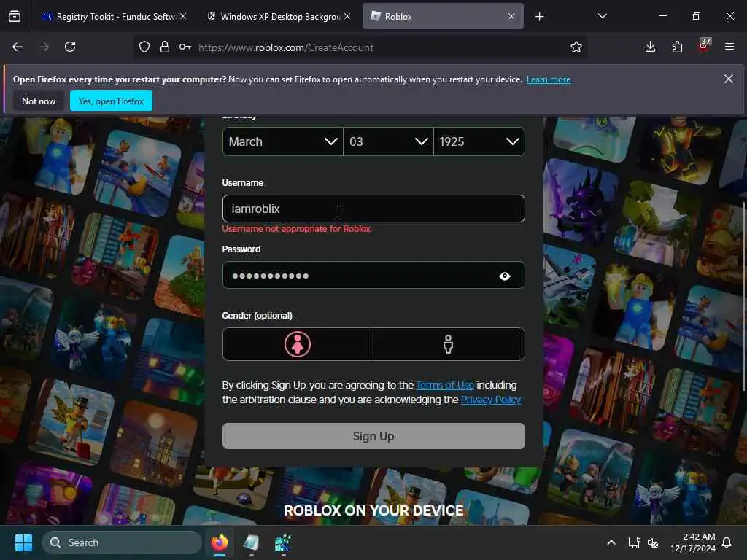Go back to the previous page

tap(18, 47)
